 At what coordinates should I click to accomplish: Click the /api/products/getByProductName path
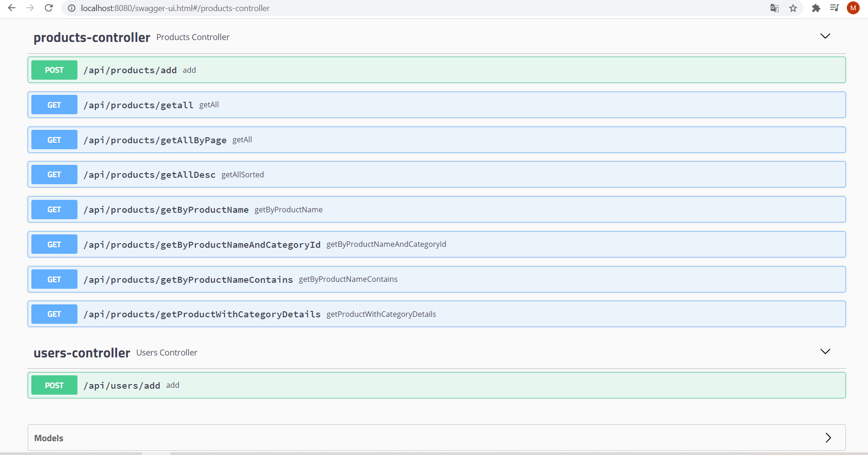[166, 210]
